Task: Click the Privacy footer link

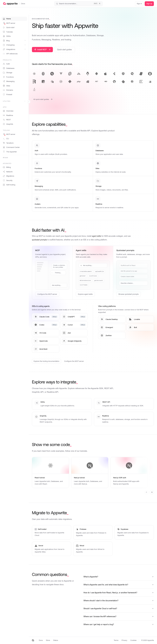Action: click(x=124, y=640)
